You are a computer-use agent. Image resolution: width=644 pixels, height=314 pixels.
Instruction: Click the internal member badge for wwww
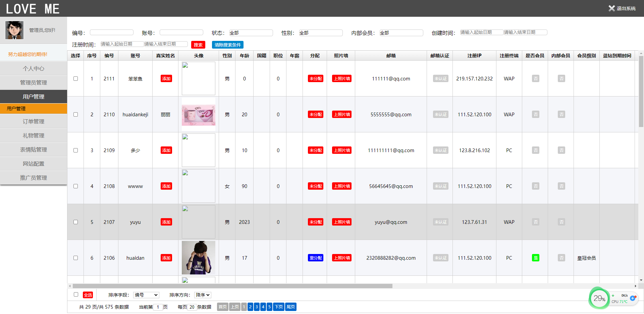561,186
